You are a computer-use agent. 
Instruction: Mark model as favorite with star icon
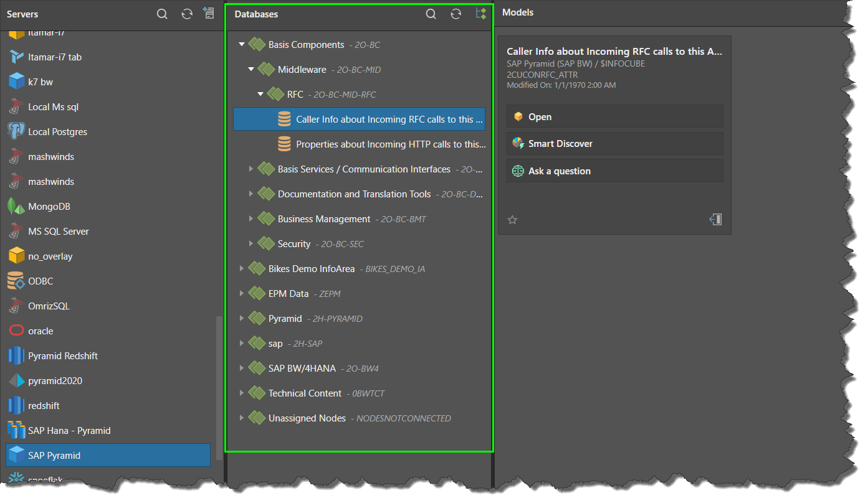512,220
